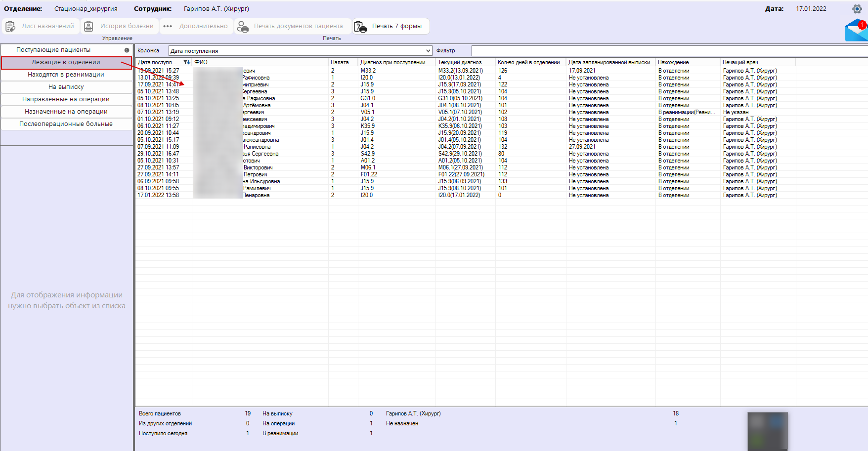Open the mail notification envelope icon
This screenshot has width=868, height=451.
coord(857,30)
